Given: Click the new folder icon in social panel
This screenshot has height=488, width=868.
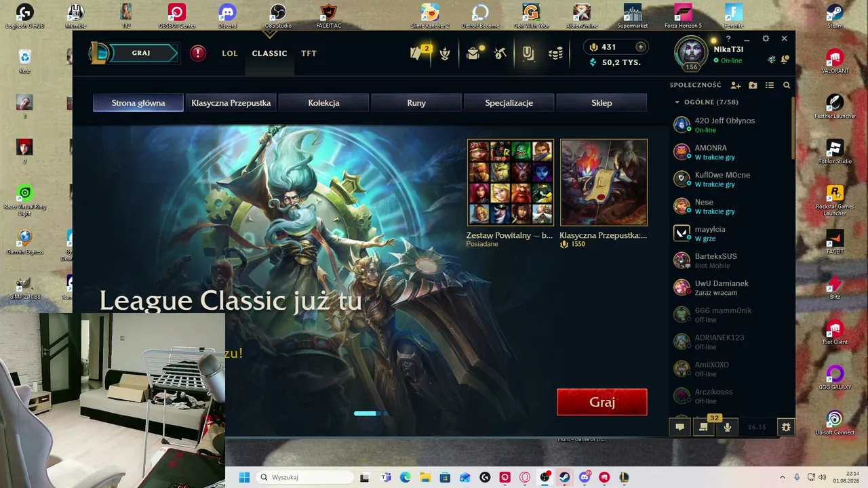Looking at the screenshot, I should tap(753, 85).
